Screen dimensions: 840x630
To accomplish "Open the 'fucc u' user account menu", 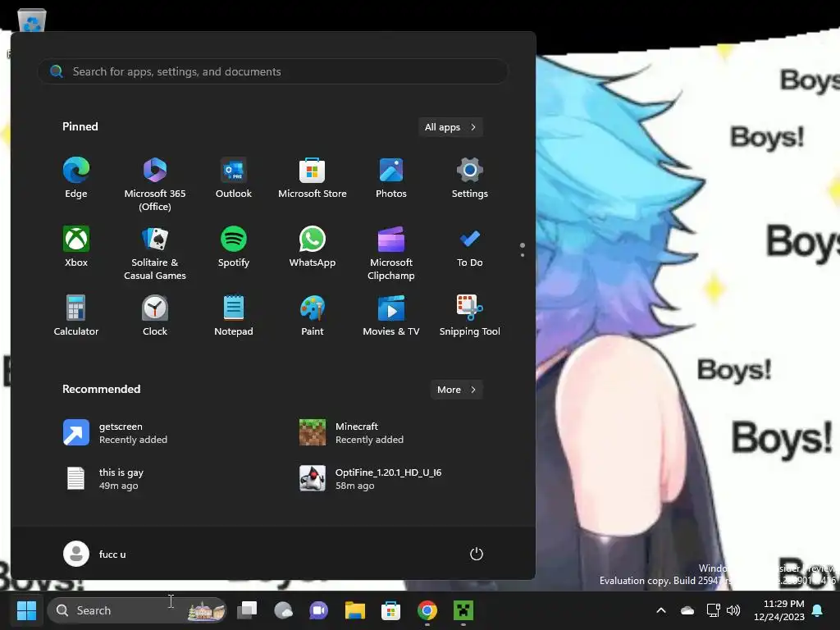I will point(95,554).
